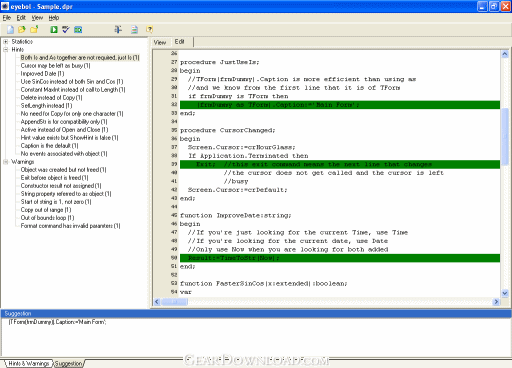Select hint 'Delete instead of Copy'
This screenshot has height=368, width=512.
[x=51, y=98]
